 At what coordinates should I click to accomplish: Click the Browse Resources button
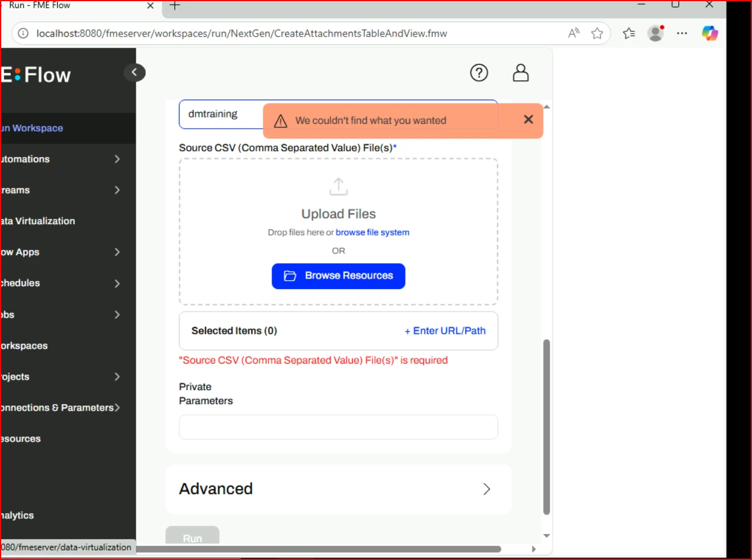338,276
